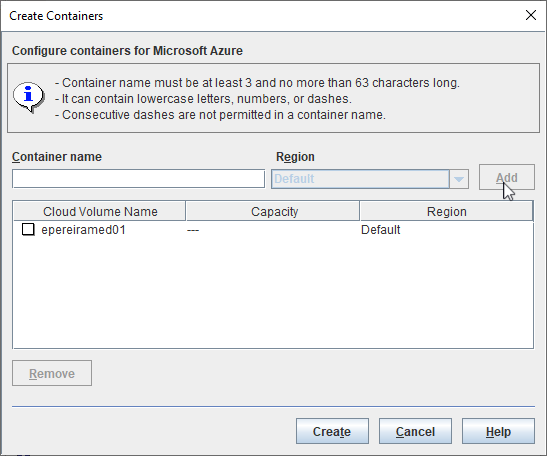Select the epereiramed01 volume row name
The image size is (547, 456).
[83, 230]
